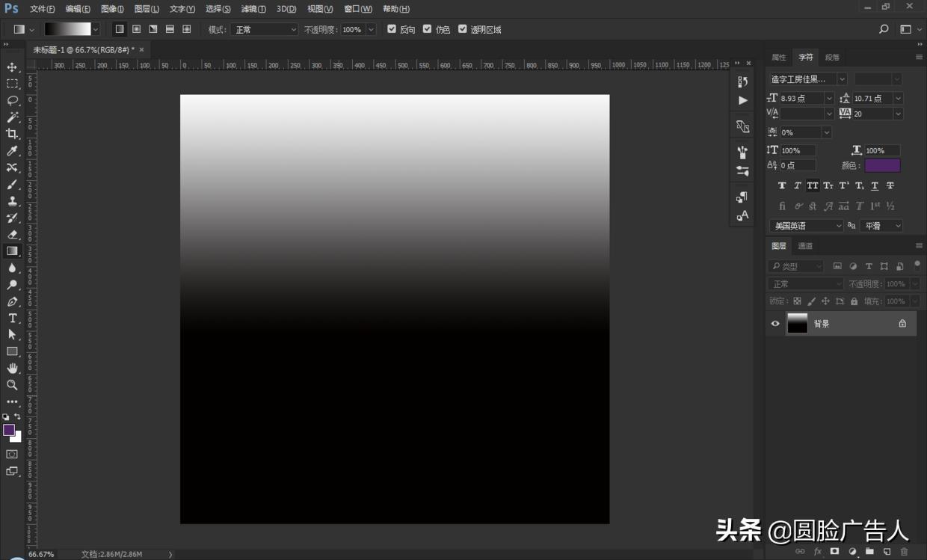Disable the 透明区域 transparency checkbox

click(462, 29)
